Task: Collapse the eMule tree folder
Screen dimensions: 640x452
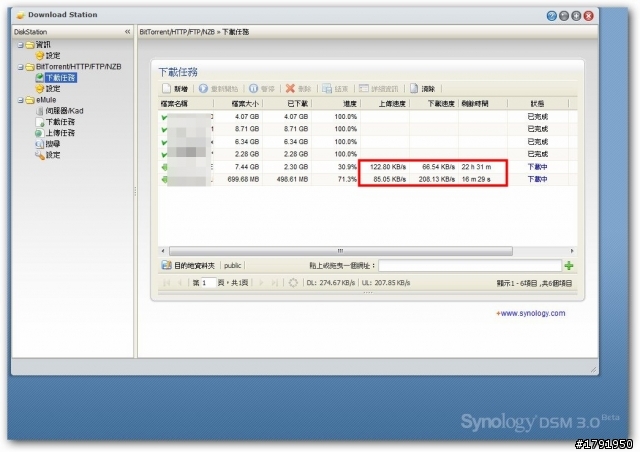Action: click(x=20, y=100)
